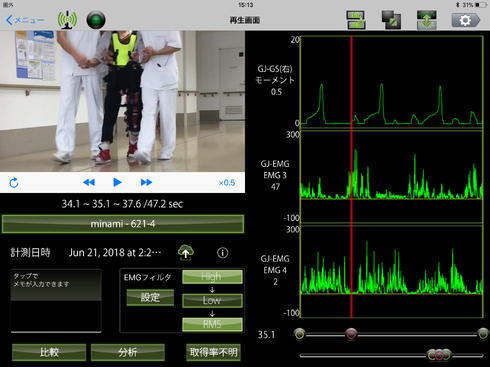Play the walking video
The height and width of the screenshot is (367, 490).
117,182
